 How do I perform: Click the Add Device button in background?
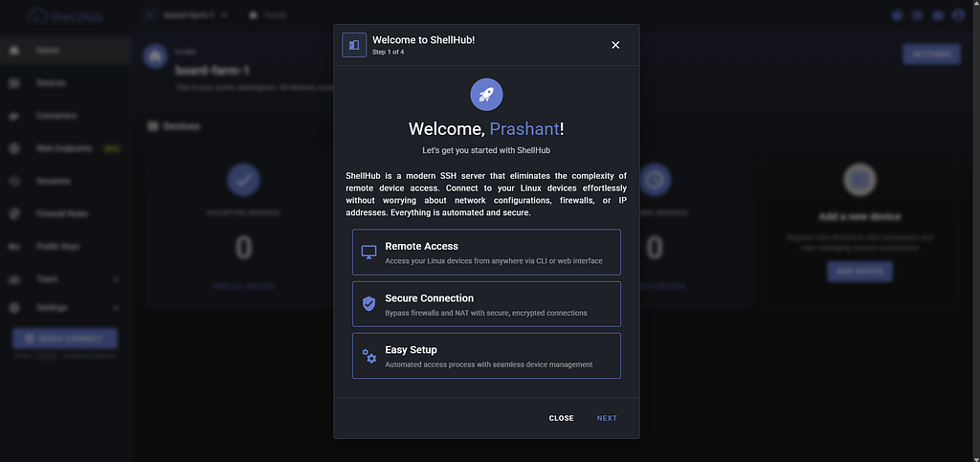[860, 272]
